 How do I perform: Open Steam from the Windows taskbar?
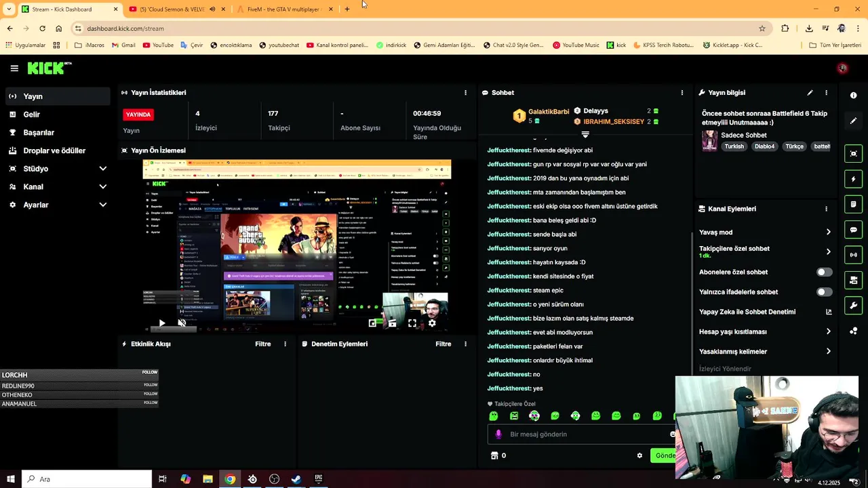pyautogui.click(x=296, y=479)
